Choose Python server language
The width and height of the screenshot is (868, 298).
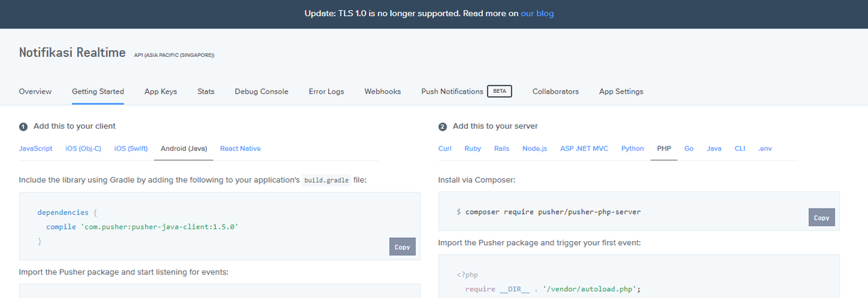point(633,148)
